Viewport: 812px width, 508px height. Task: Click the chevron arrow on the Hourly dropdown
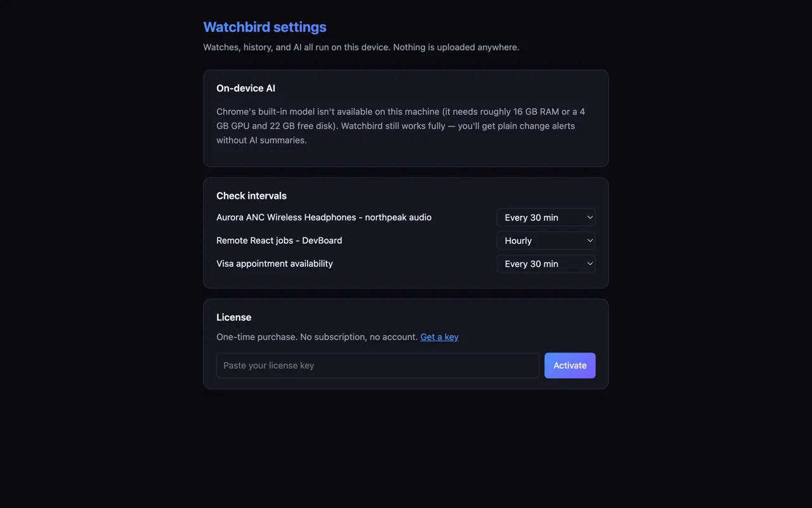pyautogui.click(x=589, y=241)
